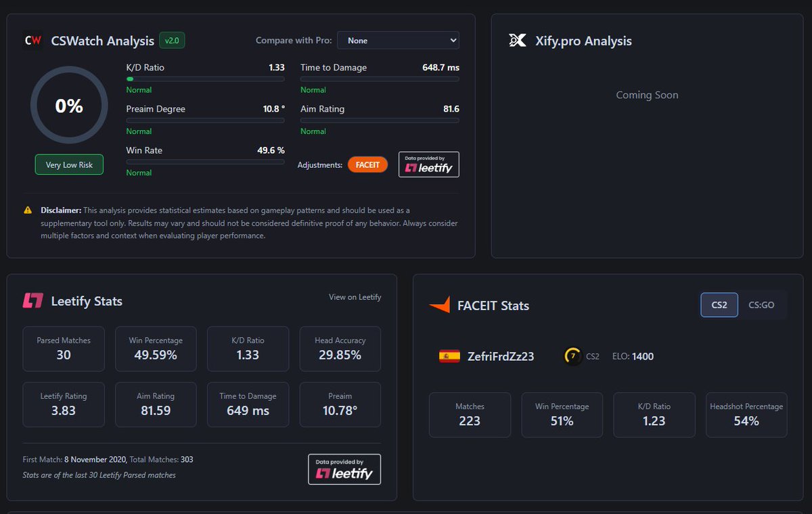This screenshot has width=812, height=514.
Task: Click the Time to Damage bar
Action: (x=380, y=79)
